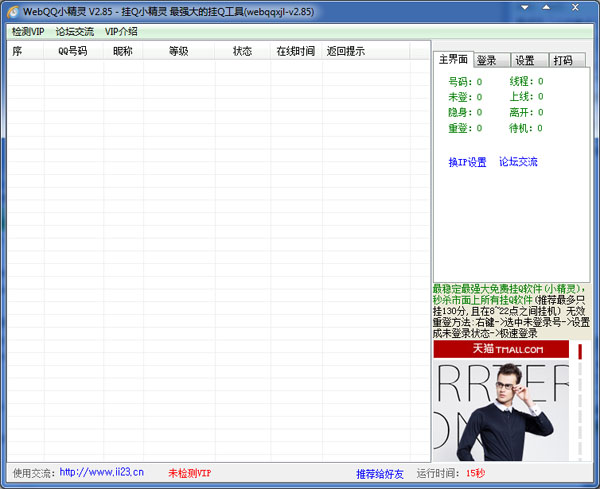Click the 离开: 0 counter

(526, 112)
